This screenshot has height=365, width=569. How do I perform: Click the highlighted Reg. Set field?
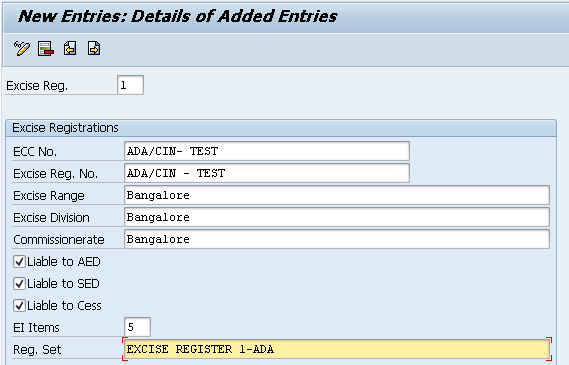(337, 349)
